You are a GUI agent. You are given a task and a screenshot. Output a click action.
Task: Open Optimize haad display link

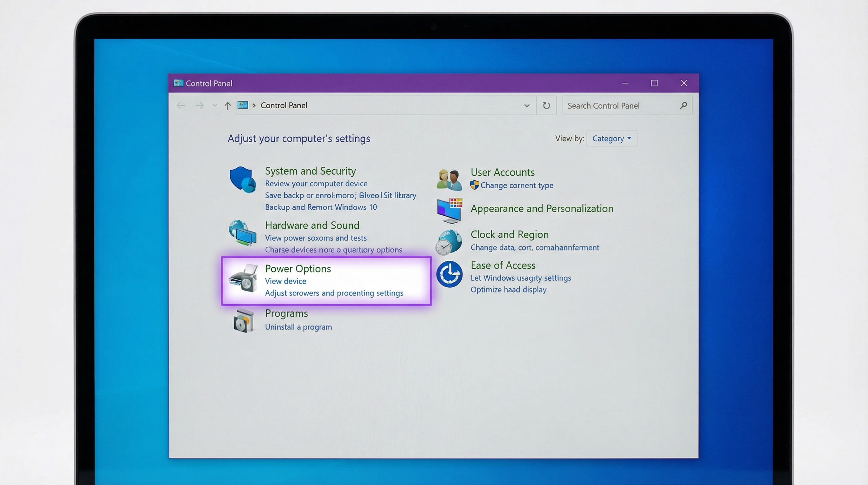pyautogui.click(x=508, y=290)
